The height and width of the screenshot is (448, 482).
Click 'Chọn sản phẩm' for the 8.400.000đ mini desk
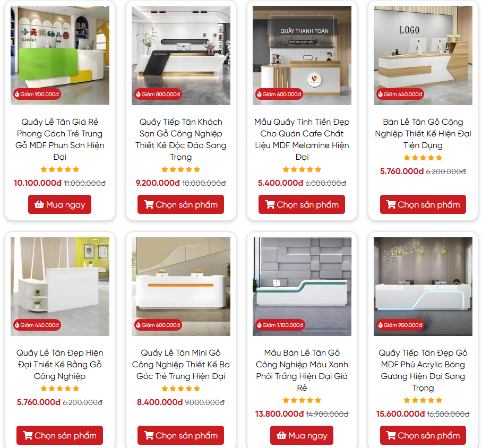pos(180,435)
